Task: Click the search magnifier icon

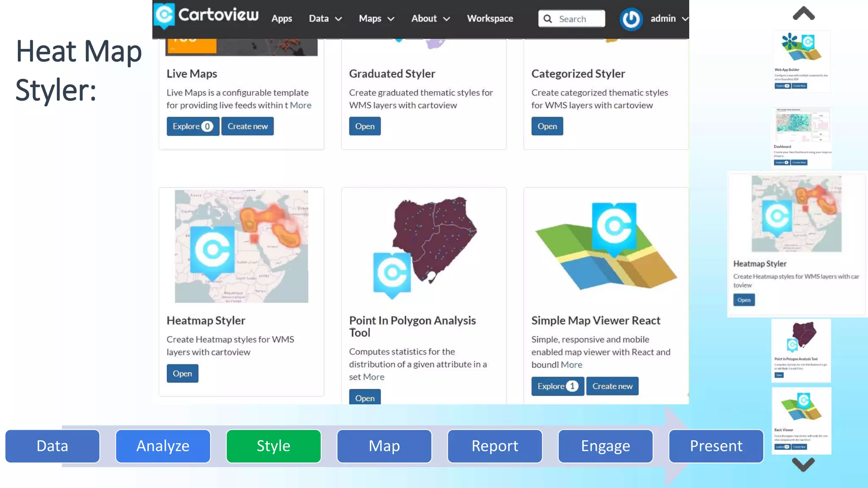Action: coord(548,19)
